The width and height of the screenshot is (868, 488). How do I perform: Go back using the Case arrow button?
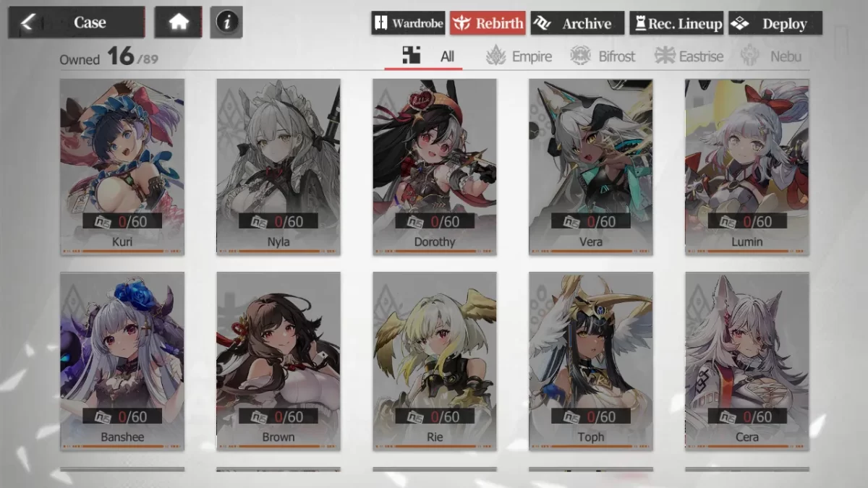coord(77,22)
